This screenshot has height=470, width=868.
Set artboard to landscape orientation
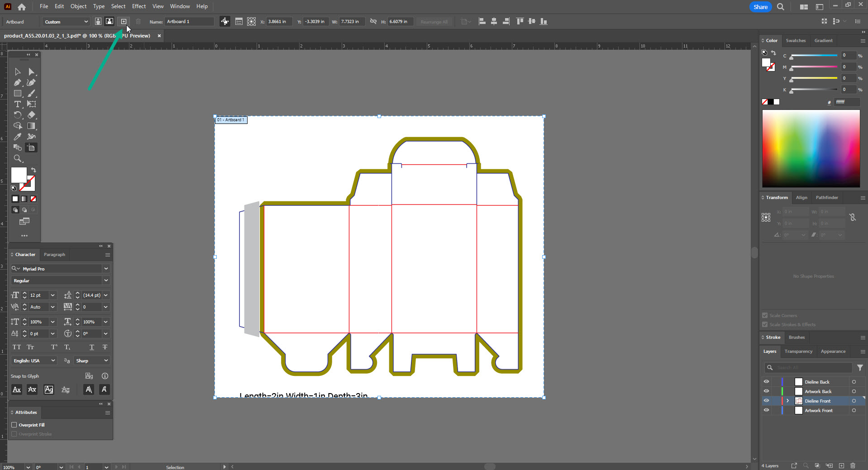coord(110,21)
